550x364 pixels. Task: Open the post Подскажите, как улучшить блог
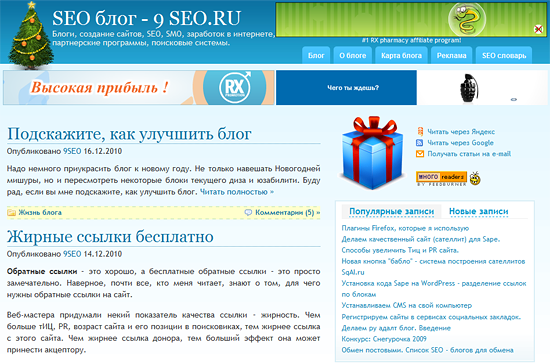click(x=129, y=134)
